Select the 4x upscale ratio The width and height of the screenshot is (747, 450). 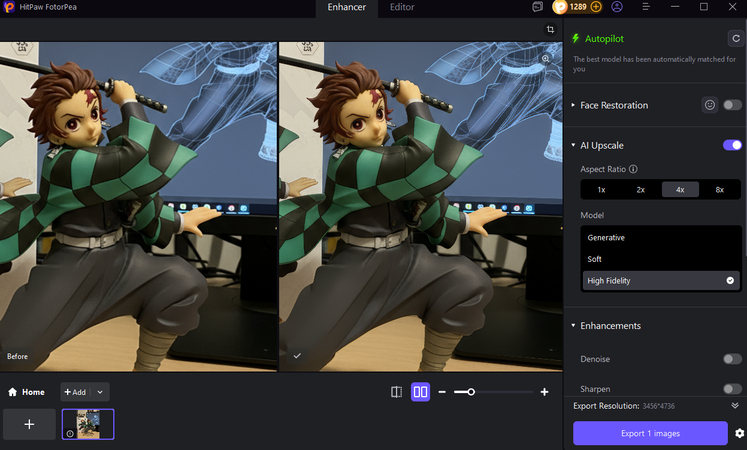pos(680,190)
